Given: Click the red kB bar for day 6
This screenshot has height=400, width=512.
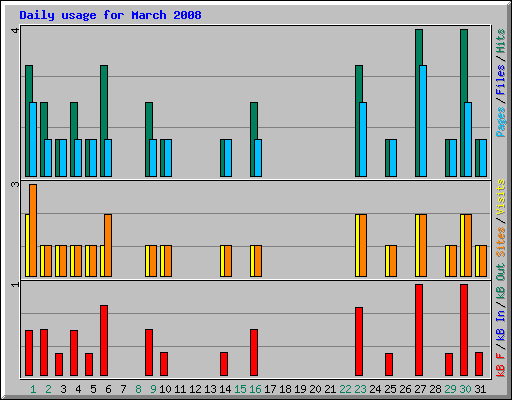Looking at the screenshot, I should pos(104,340).
